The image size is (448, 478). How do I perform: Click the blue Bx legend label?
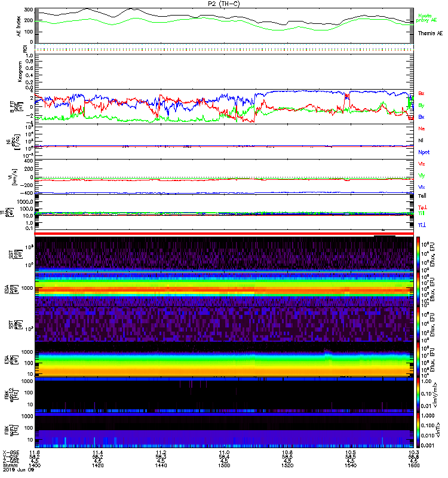click(421, 117)
